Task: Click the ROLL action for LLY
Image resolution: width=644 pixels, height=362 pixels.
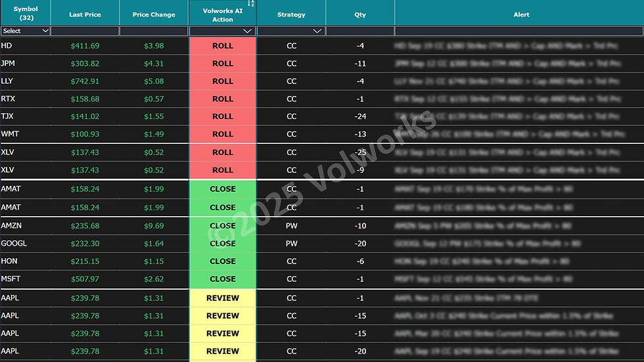Action: click(223, 81)
